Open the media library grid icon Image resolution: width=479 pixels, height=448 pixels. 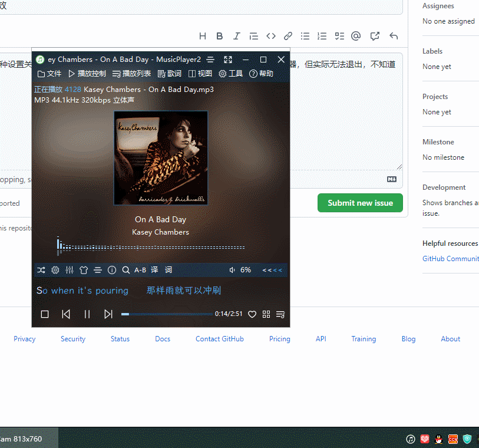(x=266, y=314)
